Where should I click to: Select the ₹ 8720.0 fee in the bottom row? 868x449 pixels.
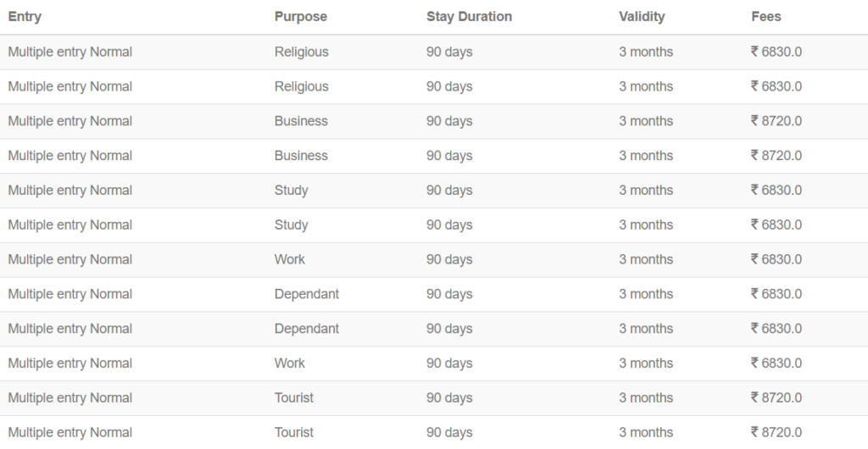[x=776, y=433]
